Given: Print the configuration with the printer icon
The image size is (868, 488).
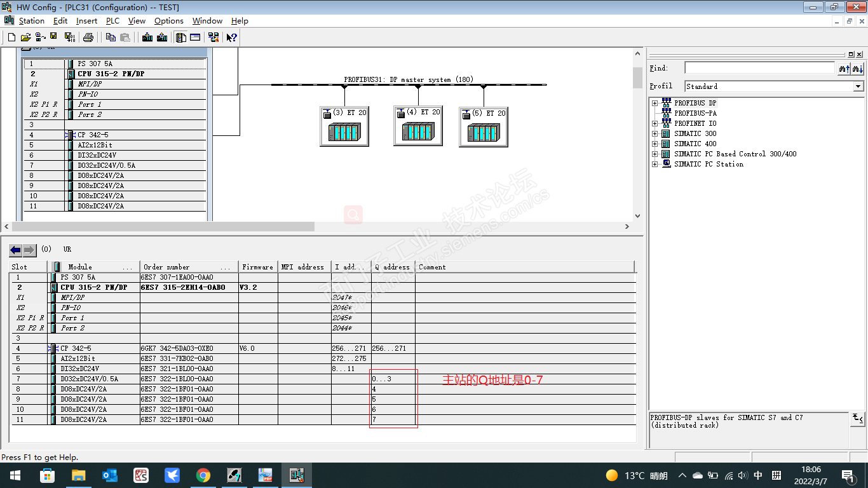Looking at the screenshot, I should [88, 37].
